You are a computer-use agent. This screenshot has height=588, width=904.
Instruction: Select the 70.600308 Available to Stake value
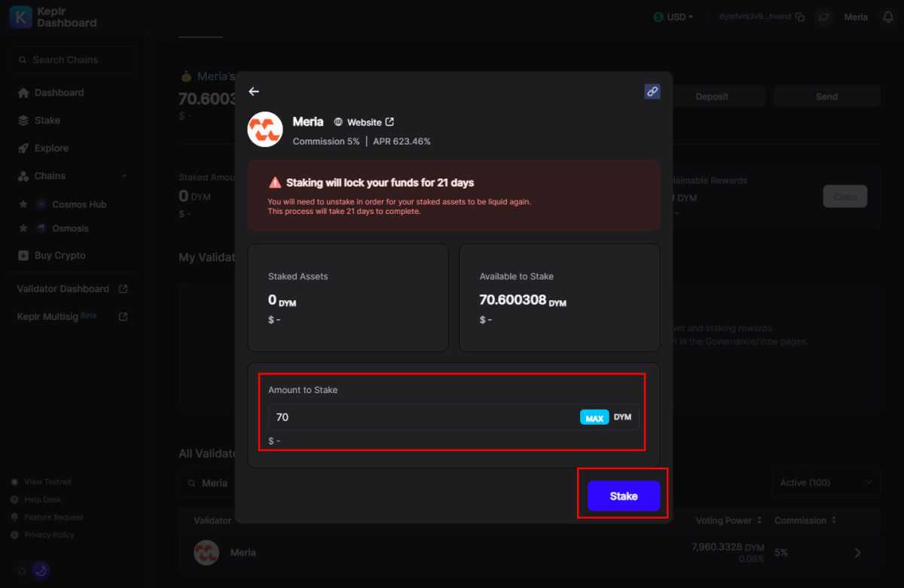click(523, 300)
